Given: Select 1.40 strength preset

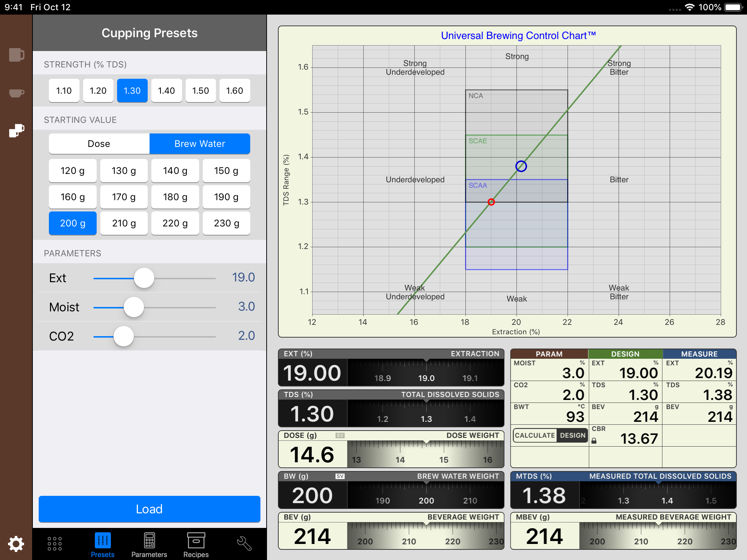Looking at the screenshot, I should (166, 91).
